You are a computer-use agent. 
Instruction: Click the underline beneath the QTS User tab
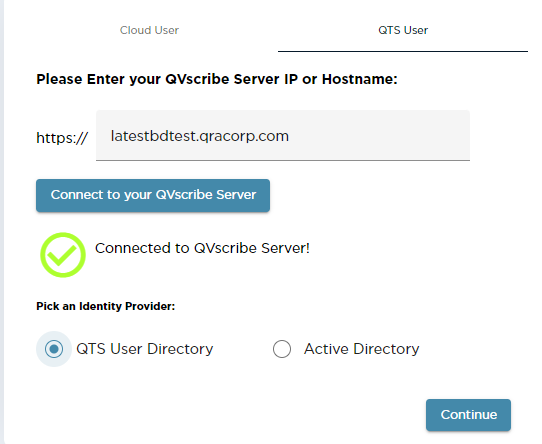pos(403,52)
